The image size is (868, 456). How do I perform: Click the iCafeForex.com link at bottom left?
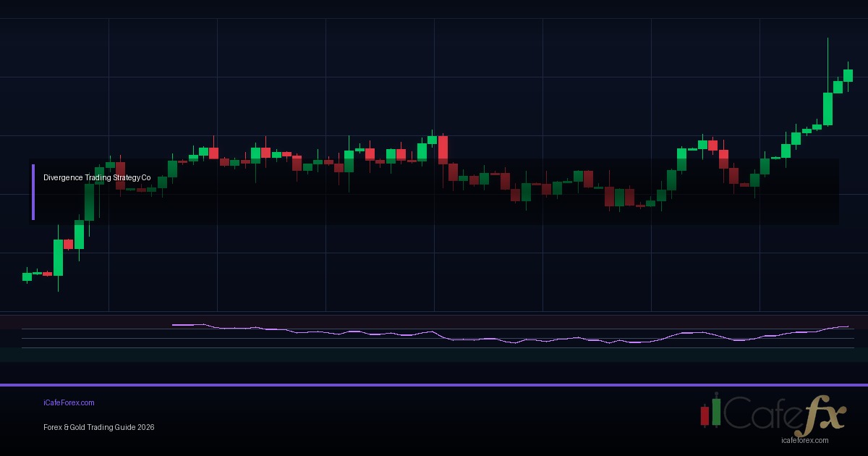[69, 403]
